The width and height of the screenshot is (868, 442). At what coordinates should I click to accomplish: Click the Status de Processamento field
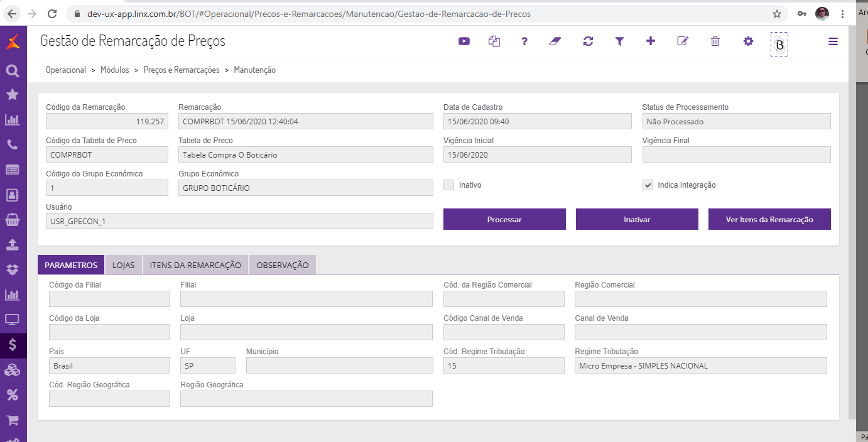(737, 121)
